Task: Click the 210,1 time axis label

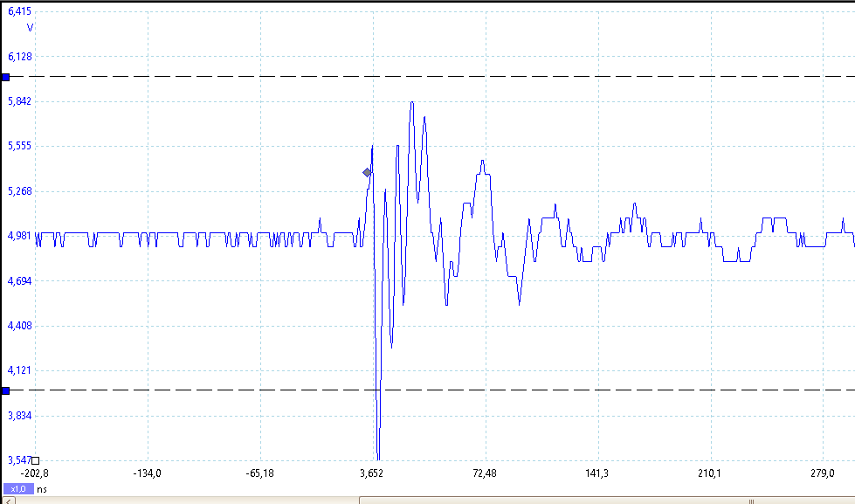Action: (709, 473)
